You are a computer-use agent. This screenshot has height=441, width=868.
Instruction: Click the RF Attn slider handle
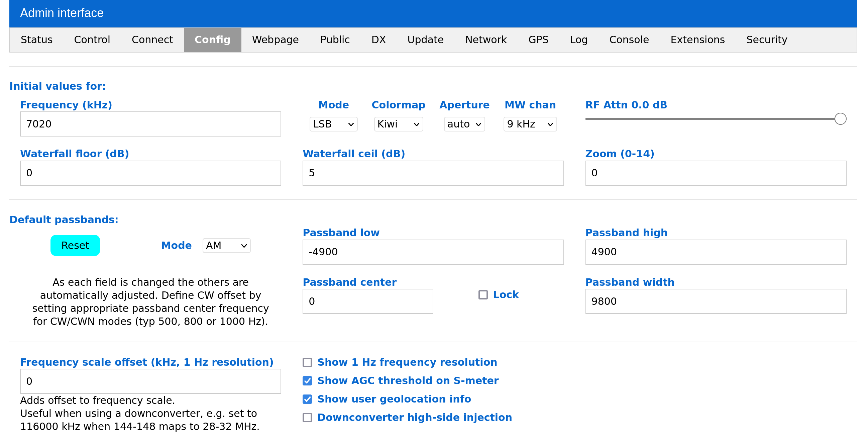840,119
